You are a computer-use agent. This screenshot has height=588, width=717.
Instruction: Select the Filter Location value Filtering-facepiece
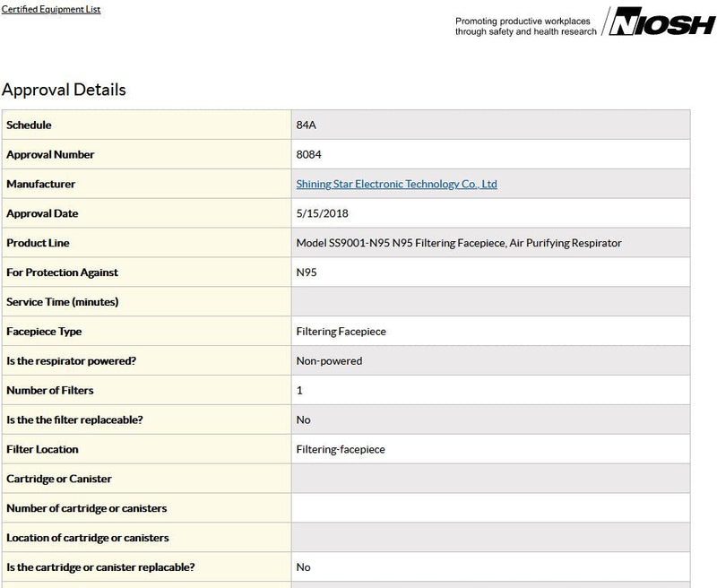pos(341,449)
